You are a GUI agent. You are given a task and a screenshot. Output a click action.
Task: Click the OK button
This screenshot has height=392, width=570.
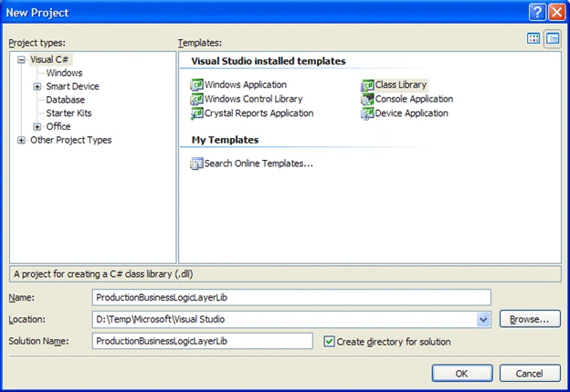[462, 374]
